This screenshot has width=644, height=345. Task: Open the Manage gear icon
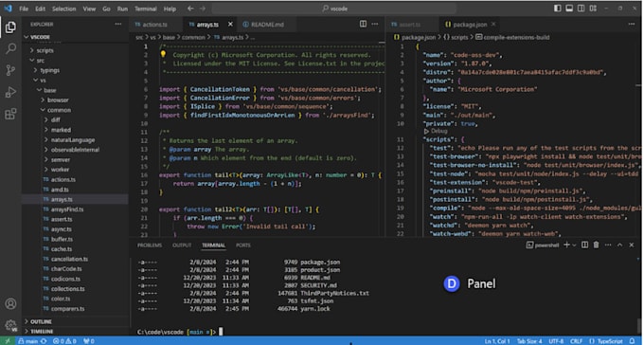coord(10,325)
